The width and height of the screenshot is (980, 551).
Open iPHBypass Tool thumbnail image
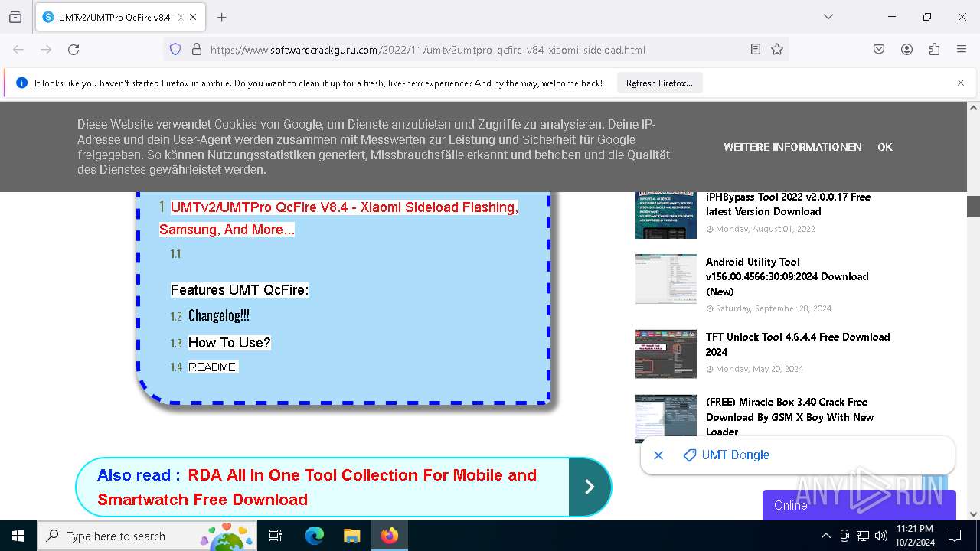665,214
